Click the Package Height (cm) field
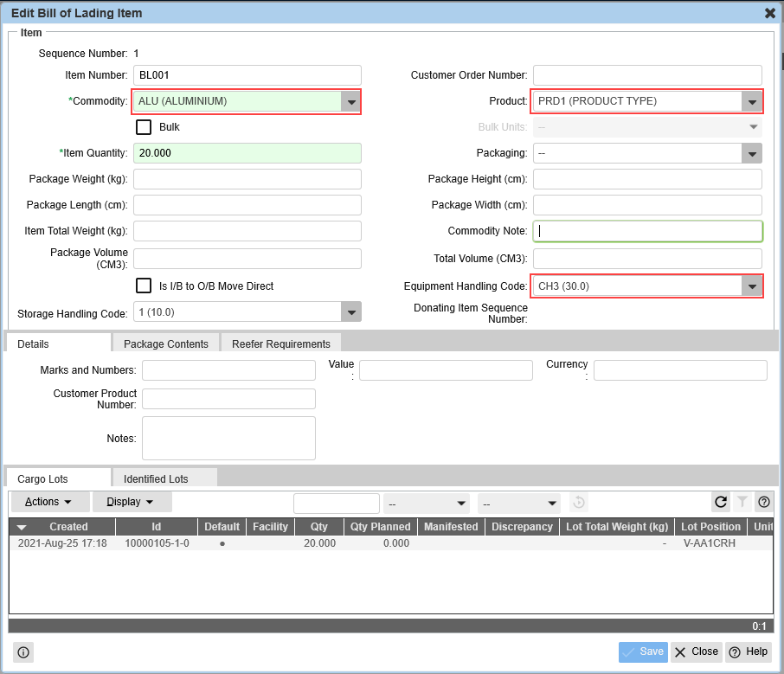This screenshot has height=674, width=784. (647, 179)
